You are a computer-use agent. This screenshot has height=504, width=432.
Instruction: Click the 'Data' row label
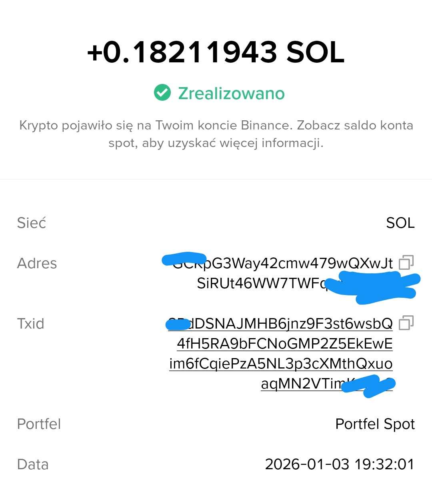(33, 464)
